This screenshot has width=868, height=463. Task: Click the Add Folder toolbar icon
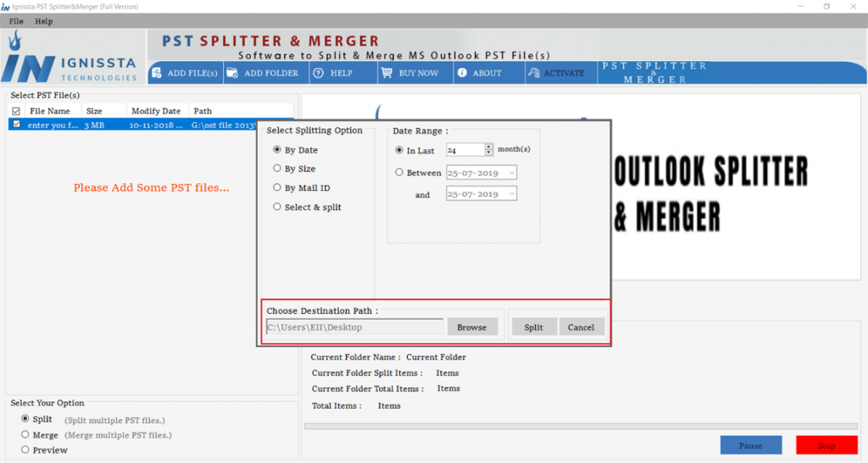coord(231,73)
